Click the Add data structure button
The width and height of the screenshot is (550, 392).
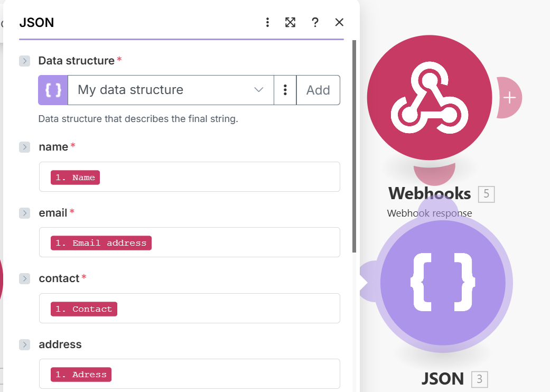(318, 90)
